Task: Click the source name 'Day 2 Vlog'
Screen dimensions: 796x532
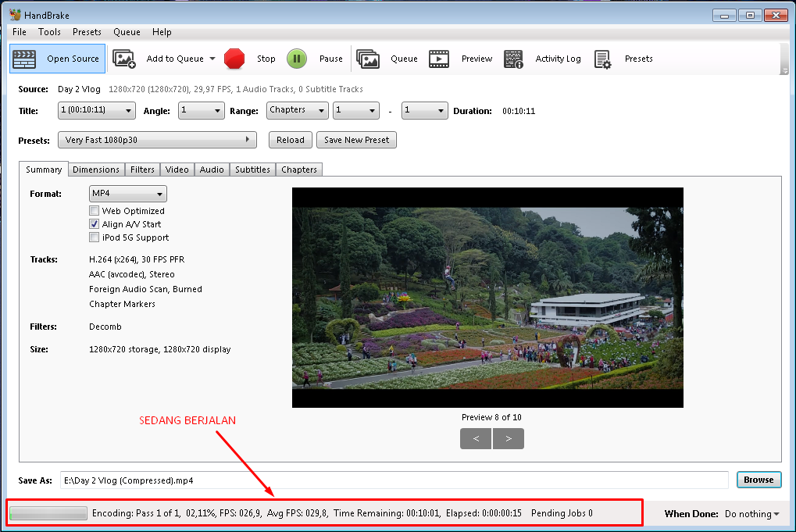Action: pos(79,89)
